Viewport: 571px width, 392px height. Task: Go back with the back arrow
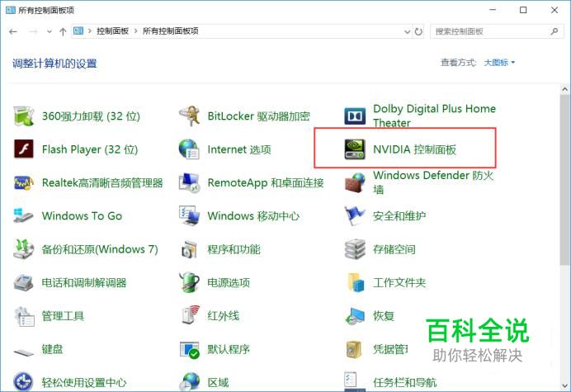pos(13,31)
